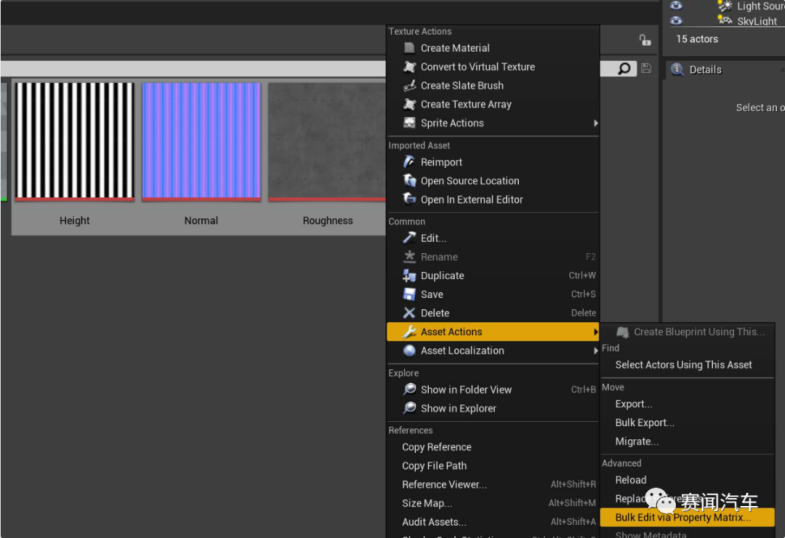The width and height of the screenshot is (785, 538).
Task: Hide the SkyLight actor using its eye icon
Action: click(676, 20)
